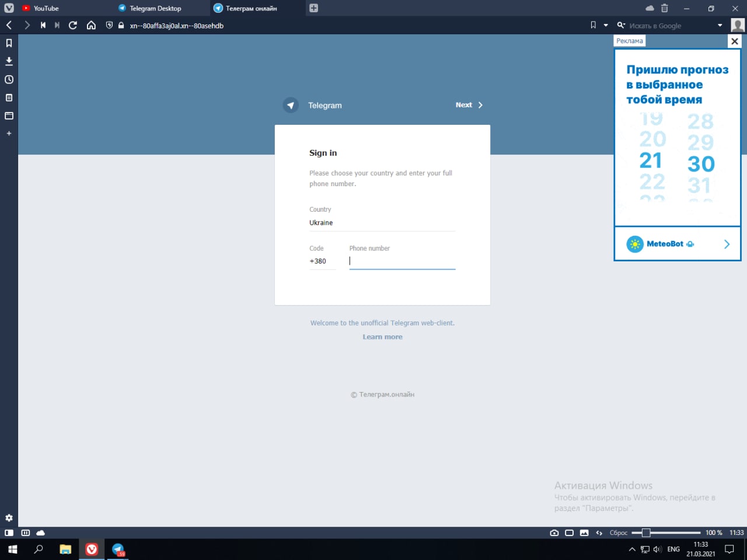Show hidden system tray icons

click(631, 549)
